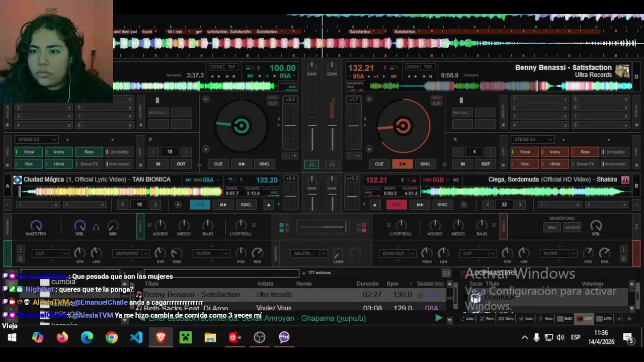Viewport: 644px width, 362px height.
Task: Toggle the Vocal stem pad on the right deck
Action: 525,152
